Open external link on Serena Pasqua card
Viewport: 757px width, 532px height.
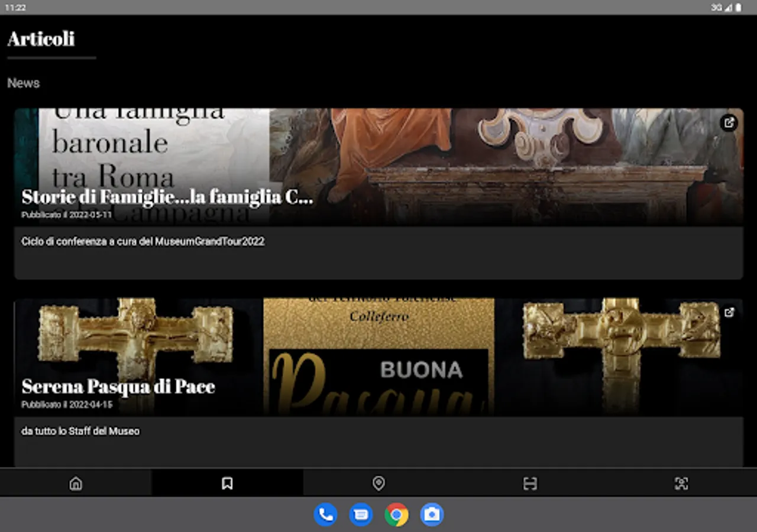(x=729, y=313)
